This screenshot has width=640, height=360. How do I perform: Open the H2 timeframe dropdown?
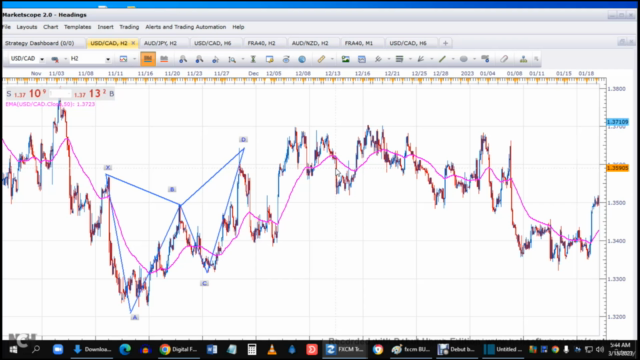tap(108, 59)
